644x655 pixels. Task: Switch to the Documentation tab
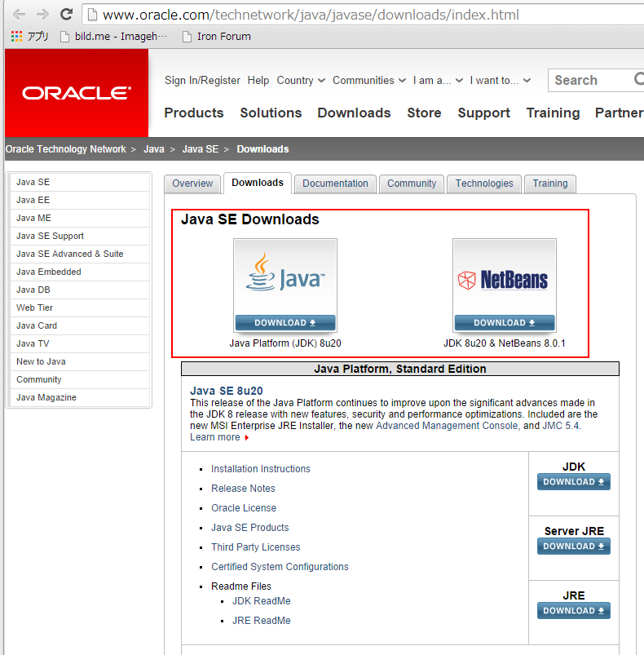click(x=335, y=184)
